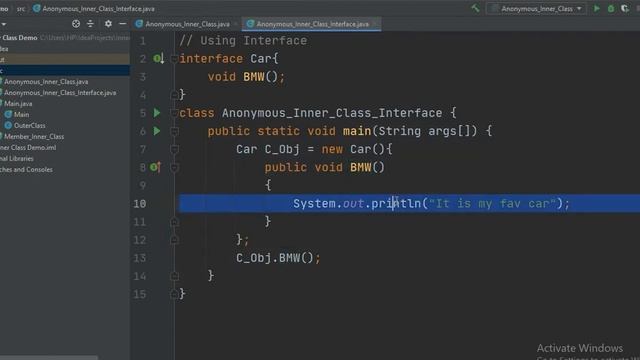The width and height of the screenshot is (640, 360).
Task: Click the Anonymous_Inner_Class_Interface.java breadcrumb
Action: [98, 9]
